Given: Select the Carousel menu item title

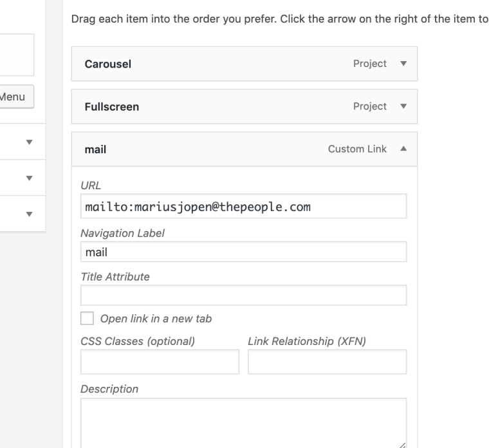Looking at the screenshot, I should (108, 64).
